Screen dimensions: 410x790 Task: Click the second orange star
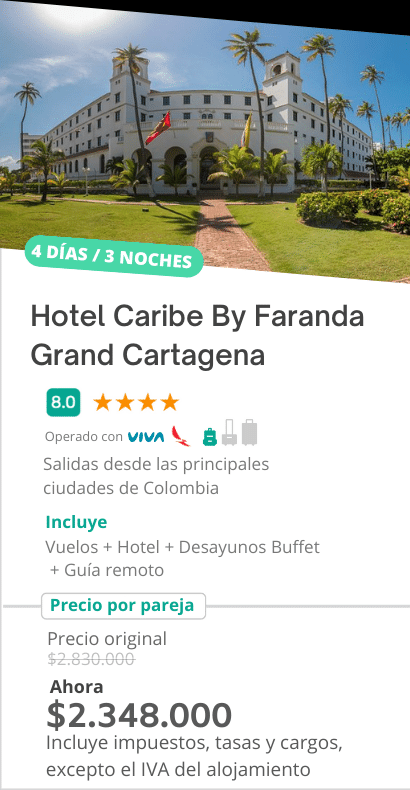pyautogui.click(x=125, y=403)
